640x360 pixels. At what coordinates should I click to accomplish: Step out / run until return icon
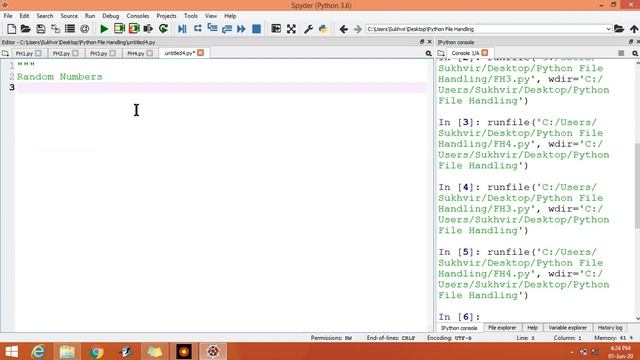(x=227, y=29)
